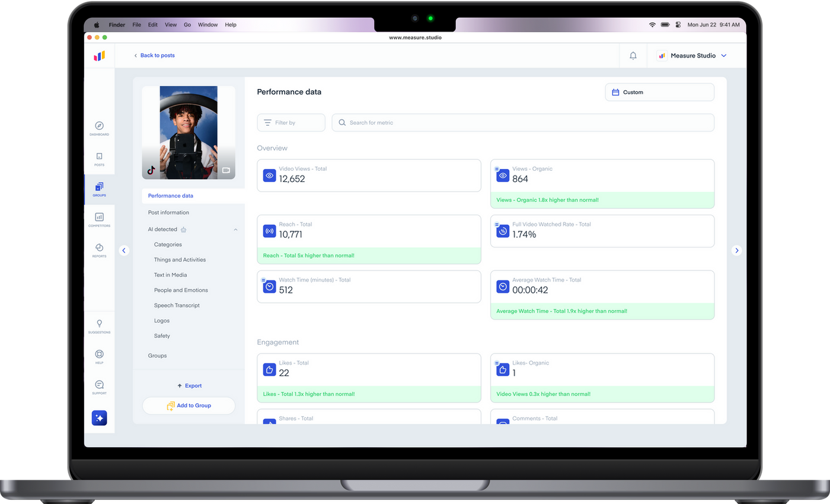Open the Help lifebuoy icon
The image size is (830, 504).
99,354
